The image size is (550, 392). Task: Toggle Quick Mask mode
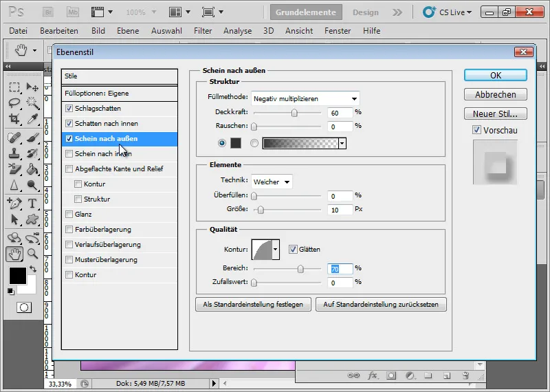24,308
